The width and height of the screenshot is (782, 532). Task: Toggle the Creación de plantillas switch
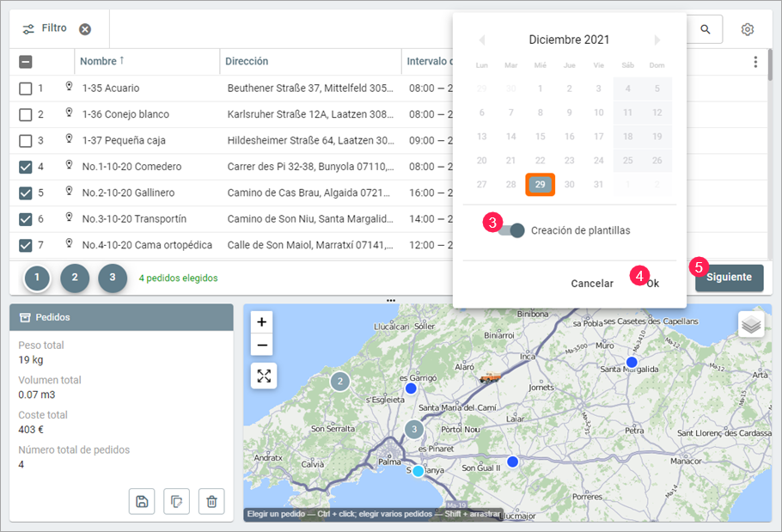pos(511,230)
